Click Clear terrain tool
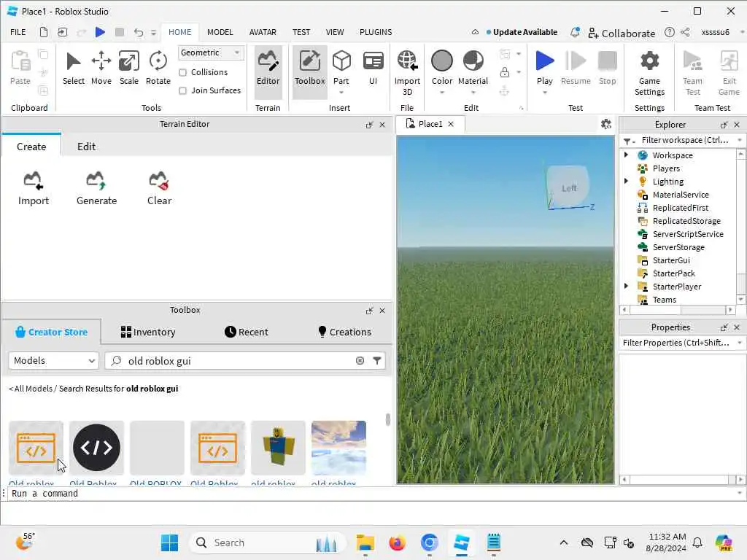This screenshot has height=560, width=747. pyautogui.click(x=159, y=189)
